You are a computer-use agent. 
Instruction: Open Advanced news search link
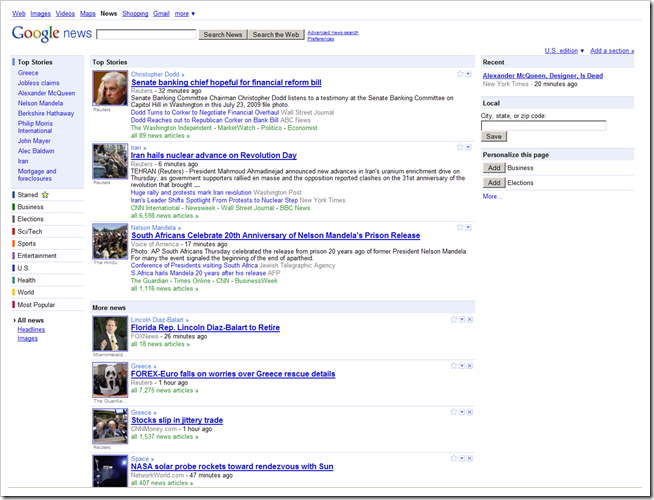(333, 33)
